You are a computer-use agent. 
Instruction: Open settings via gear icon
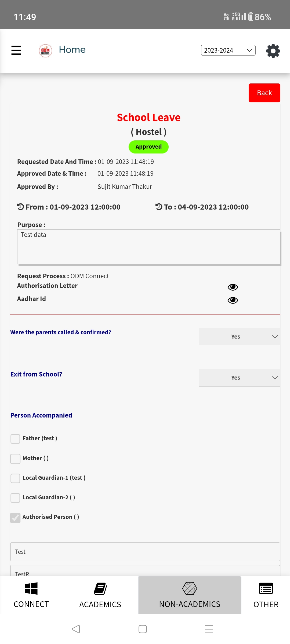273,51
